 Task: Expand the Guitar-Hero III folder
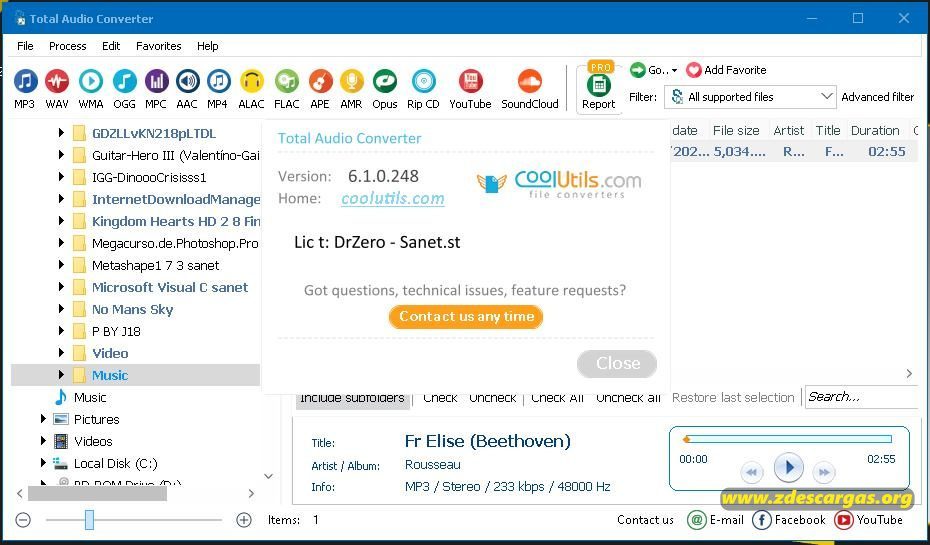(x=61, y=155)
